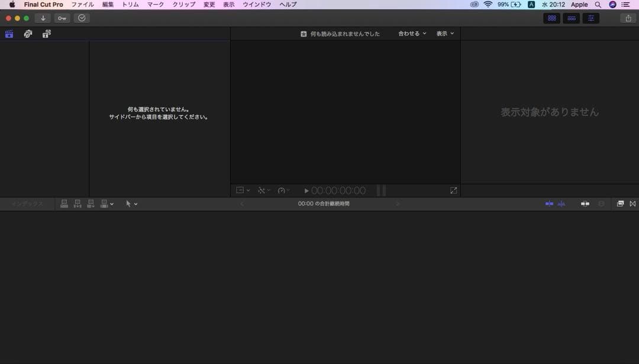This screenshot has height=364, width=639.
Task: Click the Share export icon
Action: [628, 18]
